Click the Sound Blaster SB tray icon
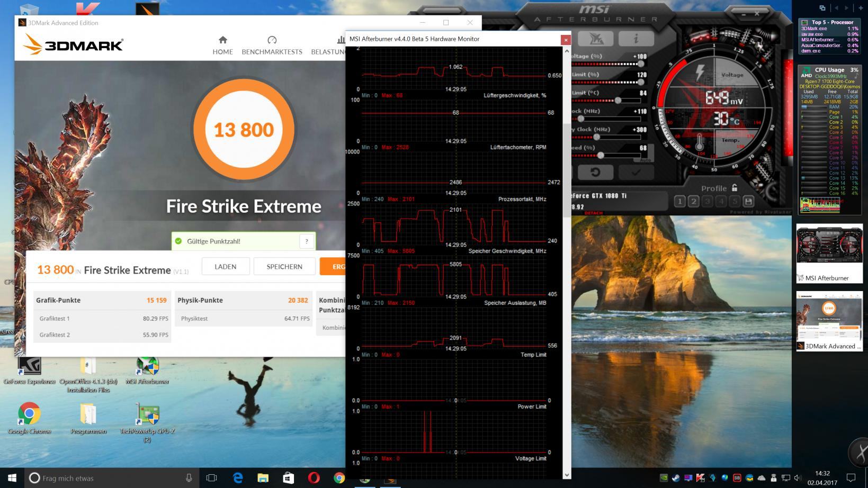The height and width of the screenshot is (488, 868). coord(737,478)
